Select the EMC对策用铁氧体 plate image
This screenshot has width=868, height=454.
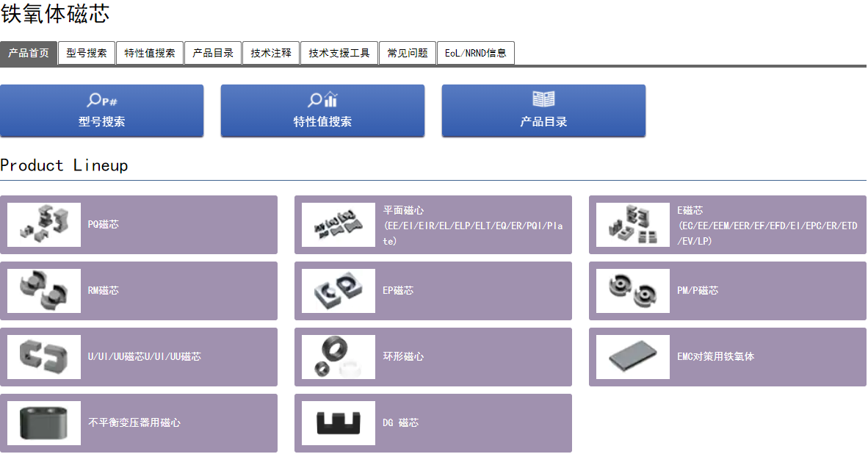point(633,357)
